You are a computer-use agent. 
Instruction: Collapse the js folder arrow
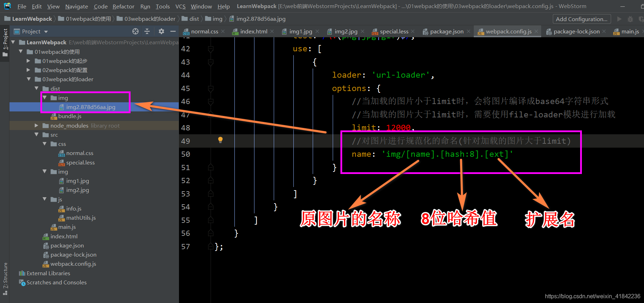[45, 199]
